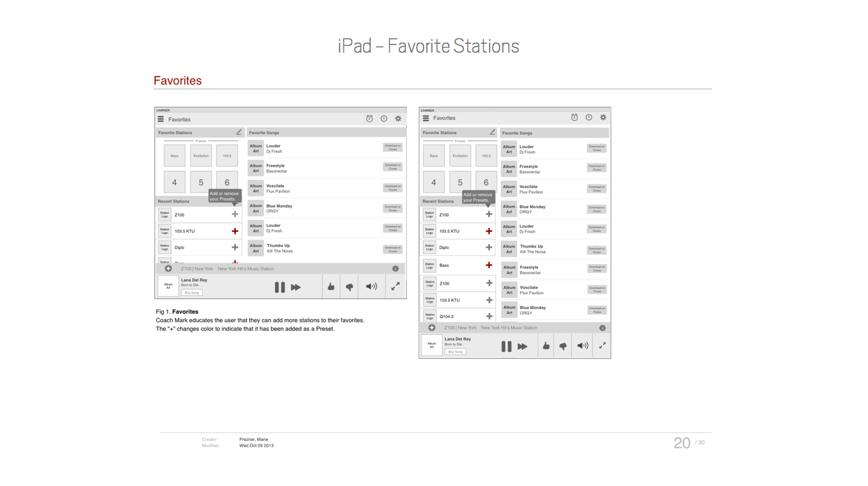Open Thumbs Up album art in portrait mockup
The width and height of the screenshot is (868, 486).
click(x=509, y=249)
